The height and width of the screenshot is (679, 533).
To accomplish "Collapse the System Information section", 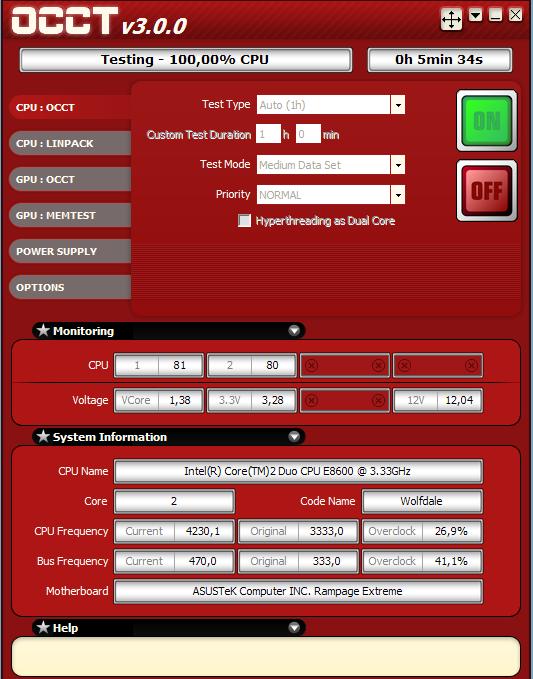I will [x=294, y=436].
